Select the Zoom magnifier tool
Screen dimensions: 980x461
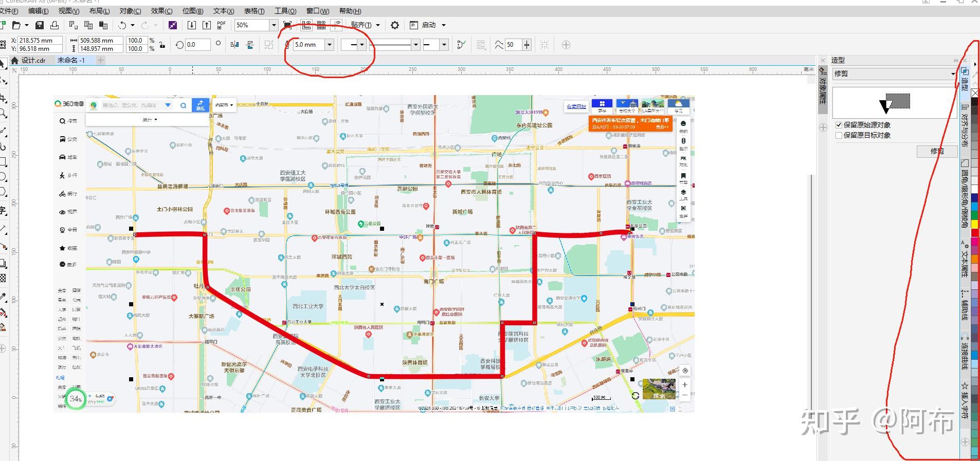click(3, 113)
